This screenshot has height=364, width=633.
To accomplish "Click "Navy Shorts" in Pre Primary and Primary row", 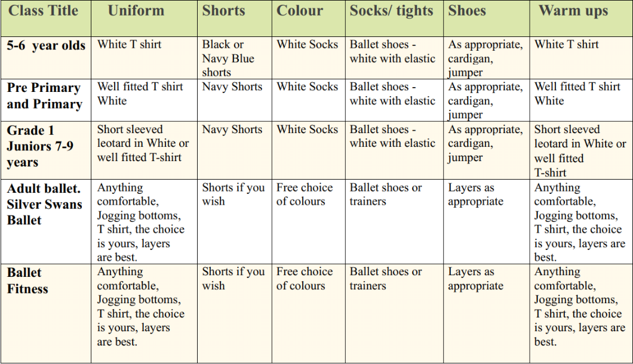I will click(232, 87).
